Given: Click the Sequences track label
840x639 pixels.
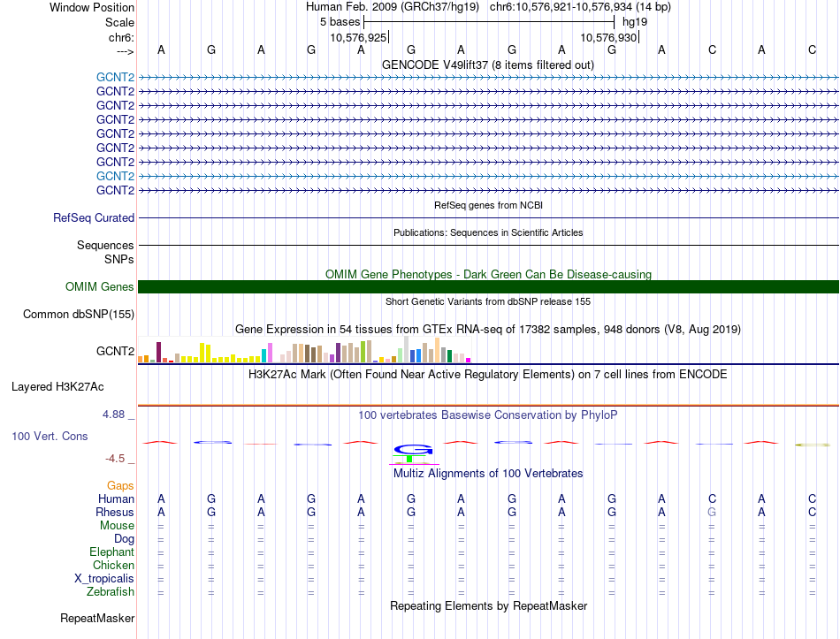Looking at the screenshot, I should (105, 246).
